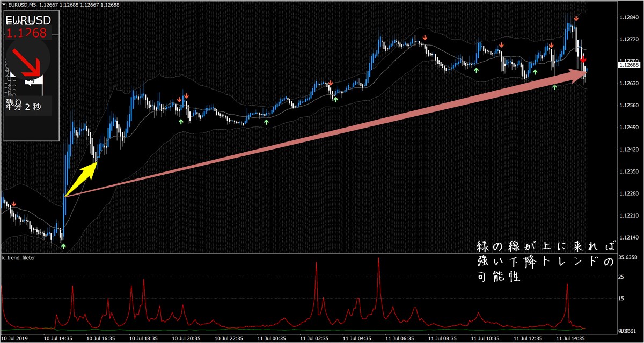Image resolution: width=644 pixels, height=343 pixels.
Task: Click the current price tag 1.12688 on scale
Action: click(628, 65)
